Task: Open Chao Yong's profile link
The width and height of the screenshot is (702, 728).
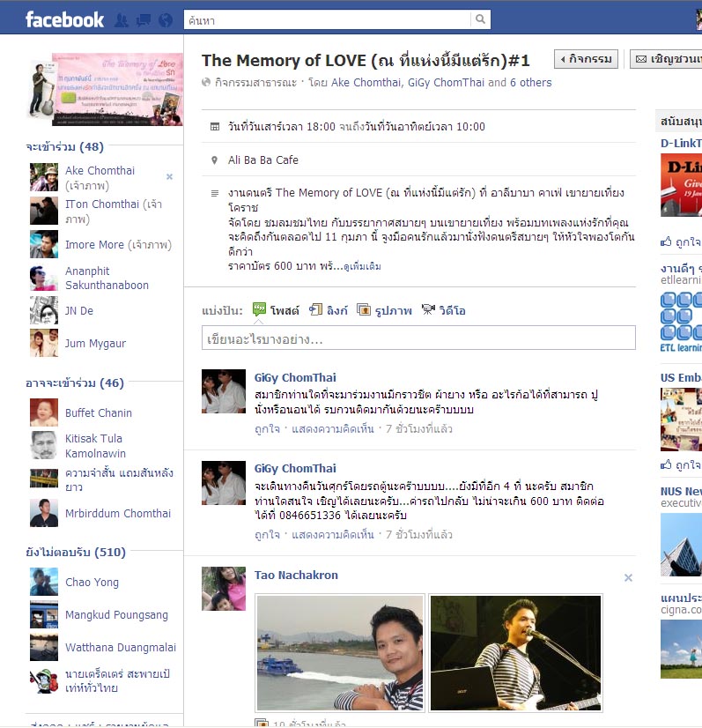Action: (92, 582)
